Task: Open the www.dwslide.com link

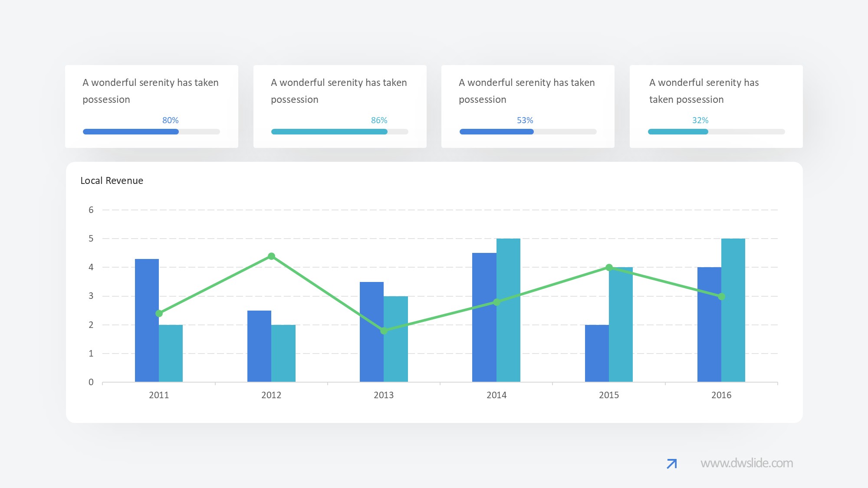Action: (x=746, y=463)
